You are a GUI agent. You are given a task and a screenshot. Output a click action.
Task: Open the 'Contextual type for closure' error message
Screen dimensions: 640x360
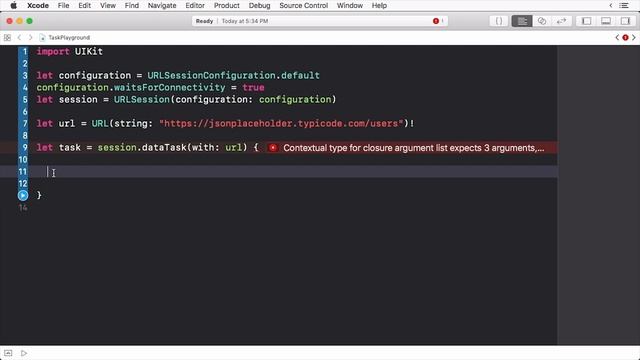pyautogui.click(x=413, y=148)
